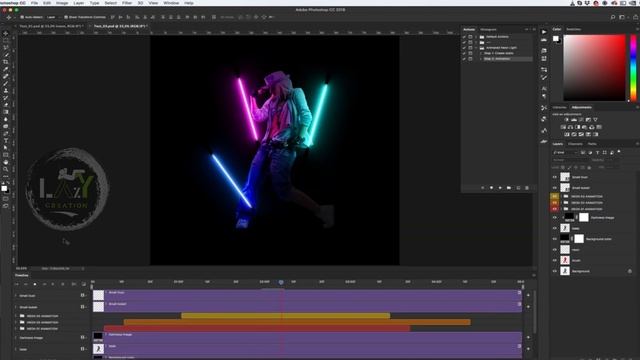The height and width of the screenshot is (360, 640).
Task: Open the layer kind filter dropdown
Action: [x=566, y=153]
